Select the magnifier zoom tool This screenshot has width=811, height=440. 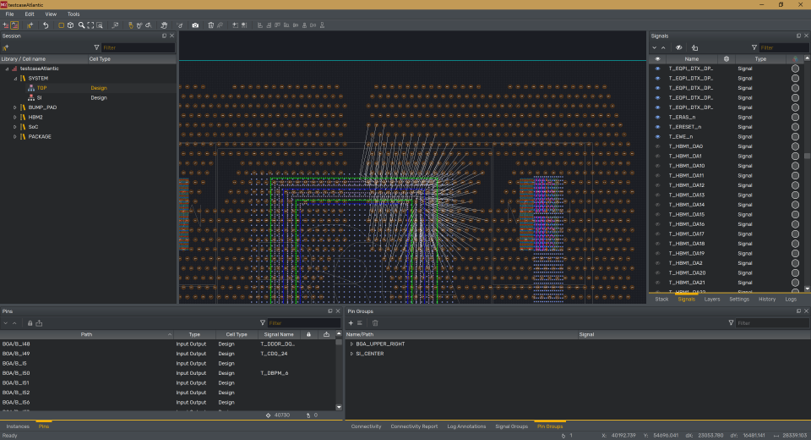tap(81, 25)
